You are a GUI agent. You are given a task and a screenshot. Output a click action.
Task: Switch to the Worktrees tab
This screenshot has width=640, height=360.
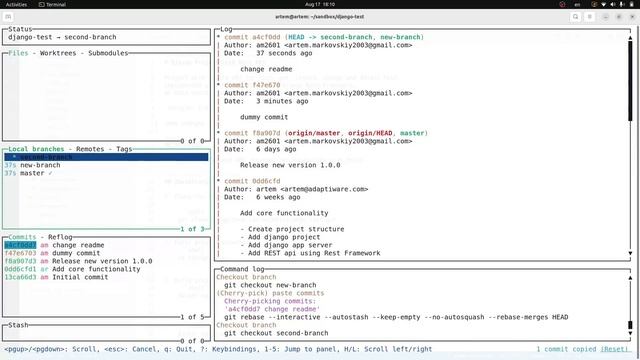pos(58,53)
